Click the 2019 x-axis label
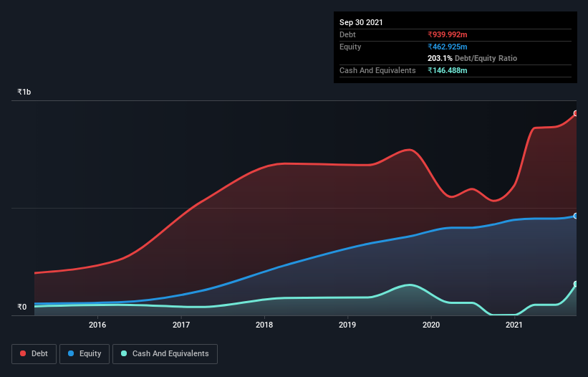588x377 pixels. (x=347, y=325)
